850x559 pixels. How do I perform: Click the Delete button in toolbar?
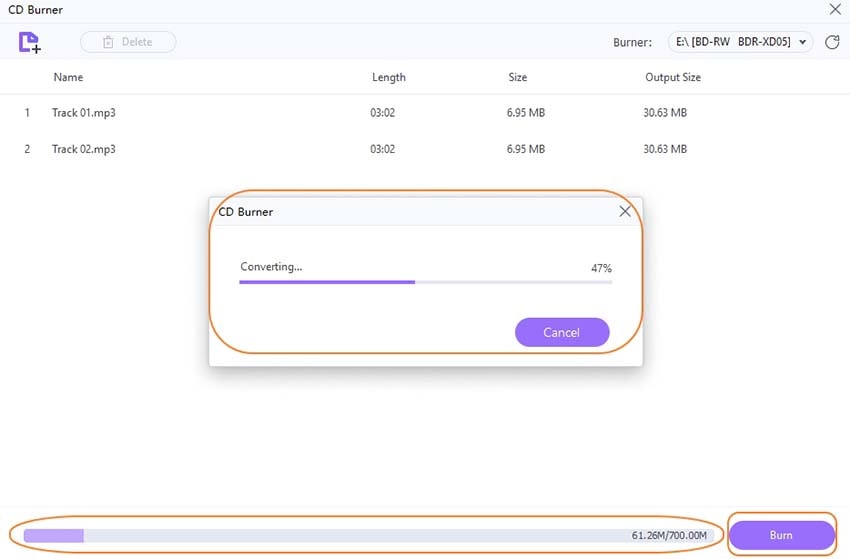coord(128,42)
